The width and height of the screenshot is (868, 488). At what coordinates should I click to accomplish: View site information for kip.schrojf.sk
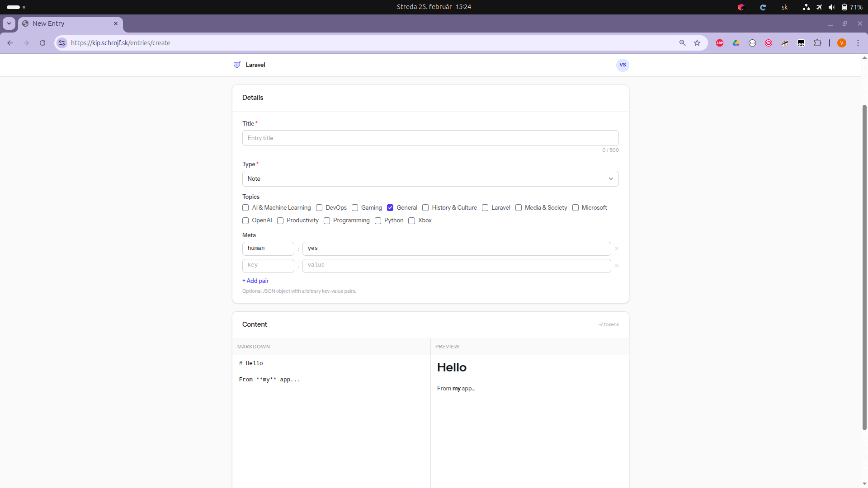[x=62, y=43]
